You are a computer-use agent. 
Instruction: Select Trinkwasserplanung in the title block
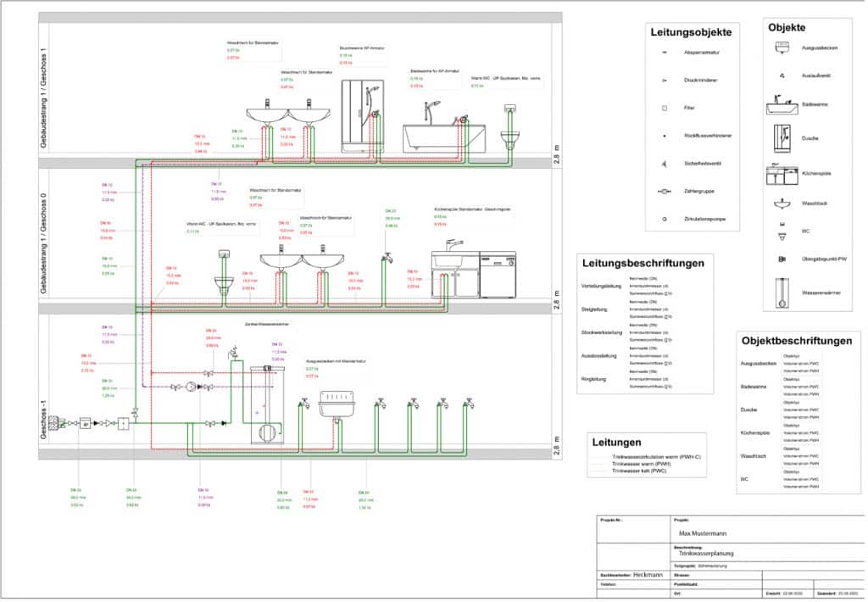706,554
